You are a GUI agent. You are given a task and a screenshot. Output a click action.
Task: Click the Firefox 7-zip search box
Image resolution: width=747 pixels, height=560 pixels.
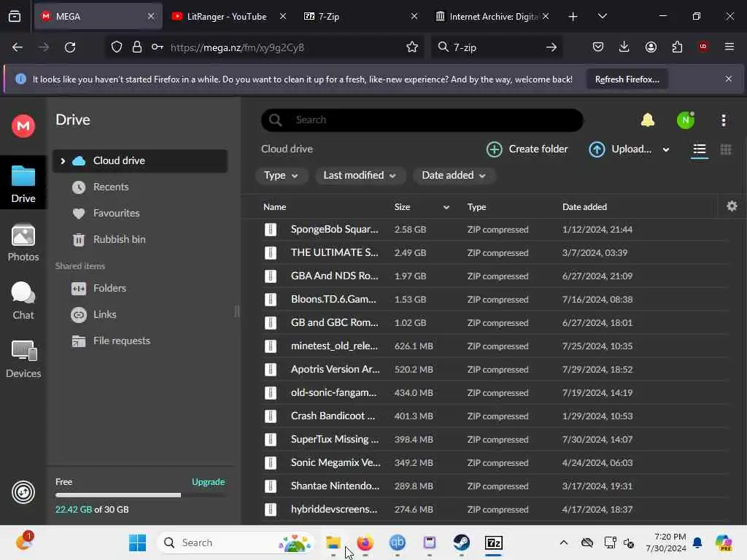coord(496,47)
